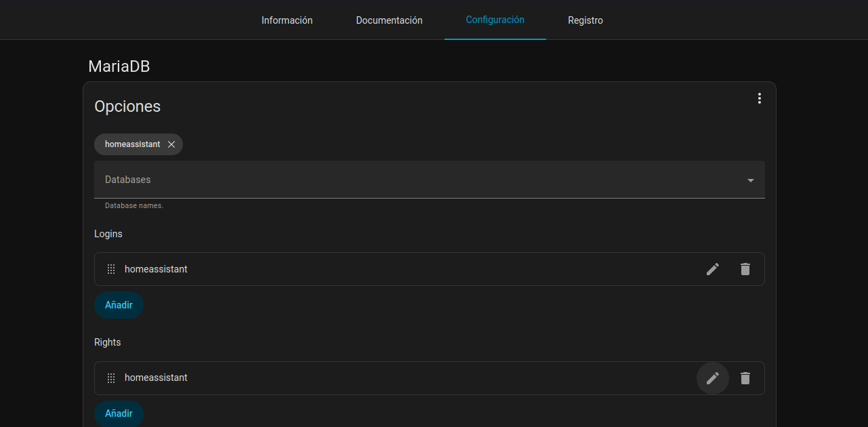This screenshot has width=868, height=427.
Task: Click the homeassistant chip label
Action: click(132, 144)
